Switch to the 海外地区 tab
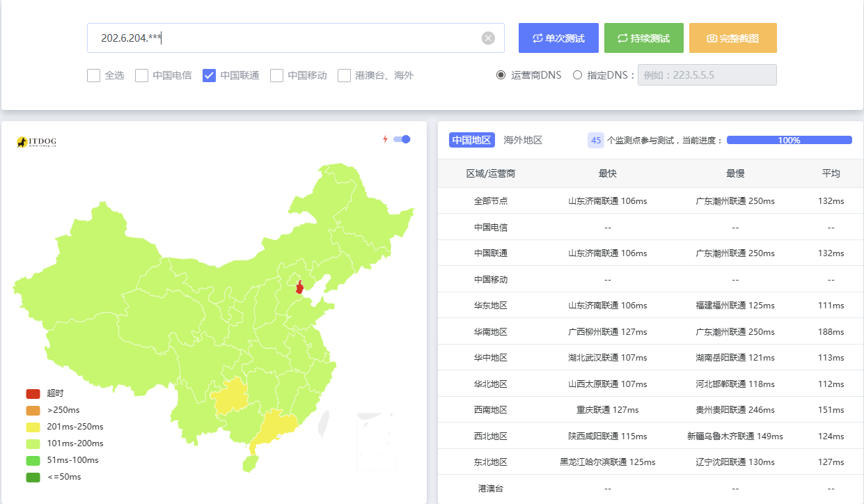Screen dimensions: 864x504 (x=523, y=140)
